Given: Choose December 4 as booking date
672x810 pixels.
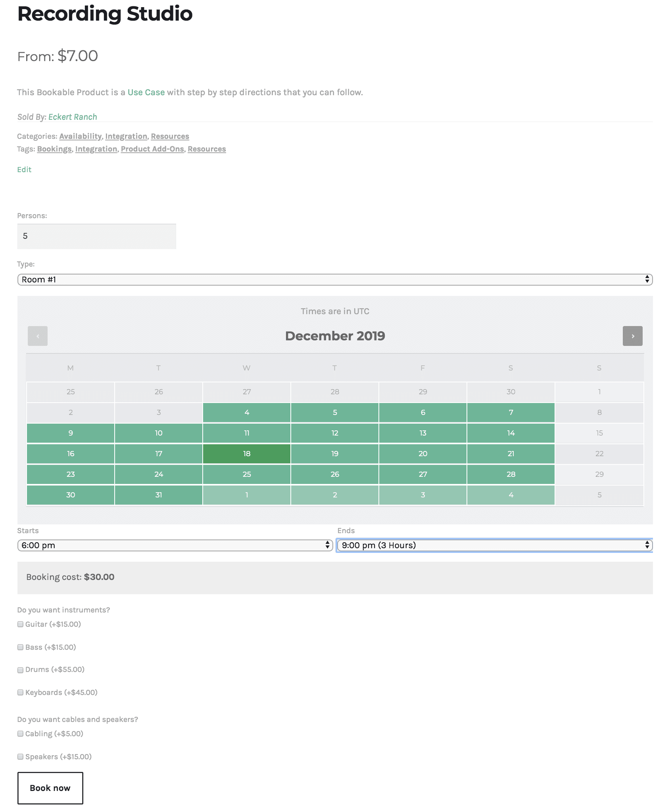Looking at the screenshot, I should pyautogui.click(x=247, y=412).
